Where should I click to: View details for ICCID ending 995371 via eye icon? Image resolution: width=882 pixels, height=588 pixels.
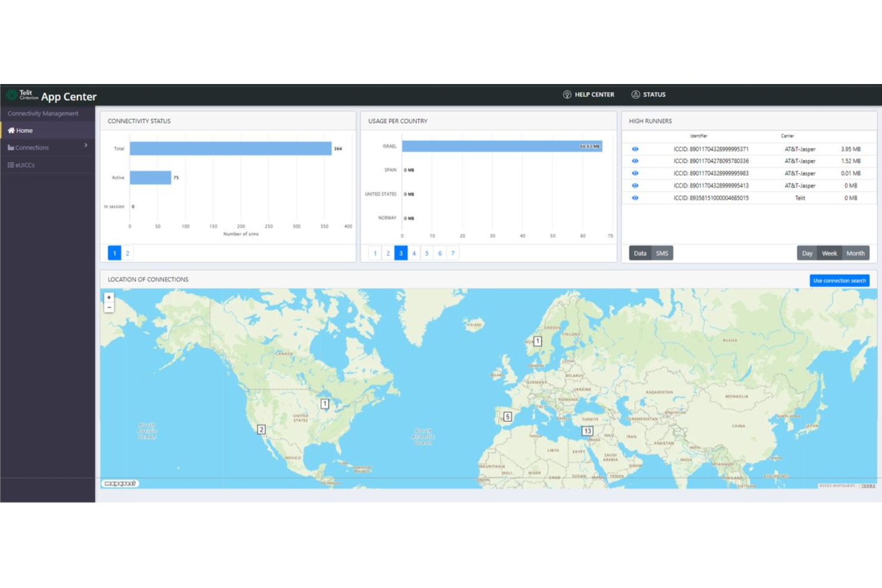click(635, 149)
